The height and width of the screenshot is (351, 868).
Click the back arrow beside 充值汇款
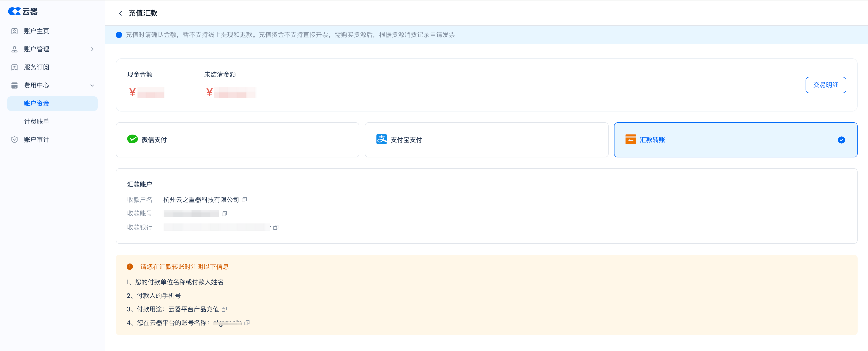click(120, 14)
